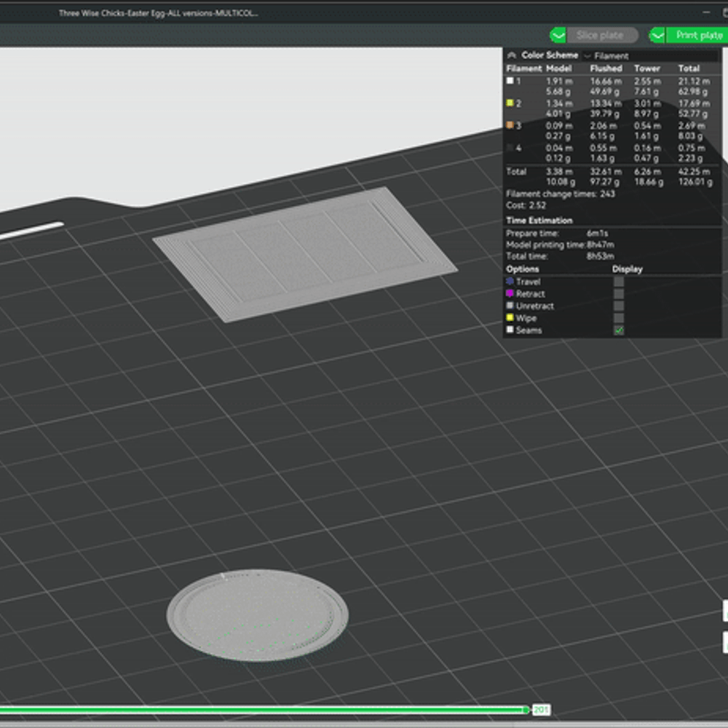Click the yellow Wipe legend icon
The width and height of the screenshot is (728, 728).
(x=510, y=317)
